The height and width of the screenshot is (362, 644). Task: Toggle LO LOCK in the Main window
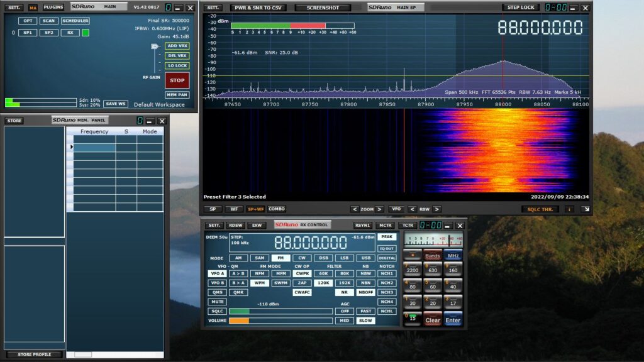pos(177,65)
